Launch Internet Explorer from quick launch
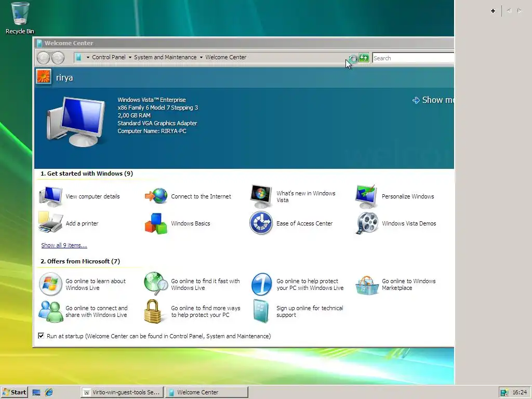This screenshot has height=399, width=532. point(49,392)
